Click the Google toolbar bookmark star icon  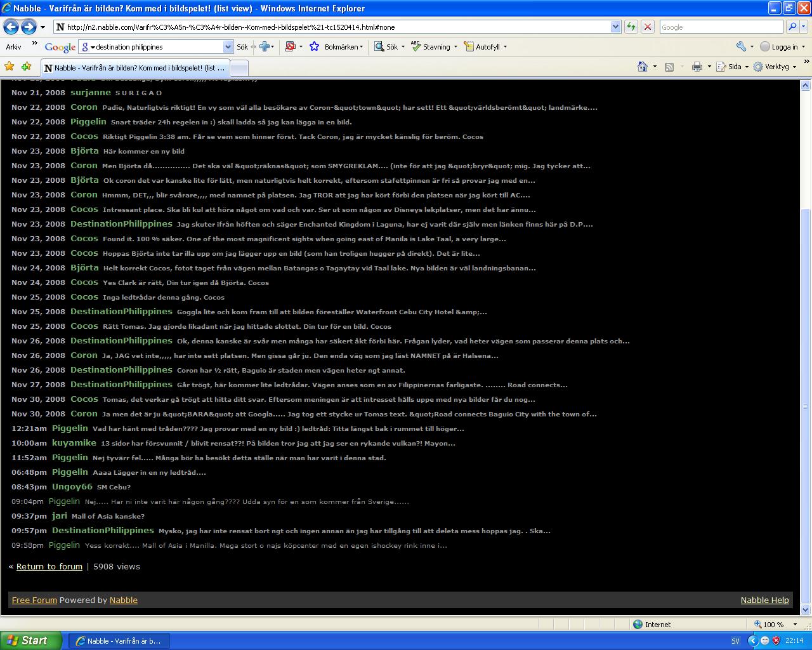click(314, 46)
